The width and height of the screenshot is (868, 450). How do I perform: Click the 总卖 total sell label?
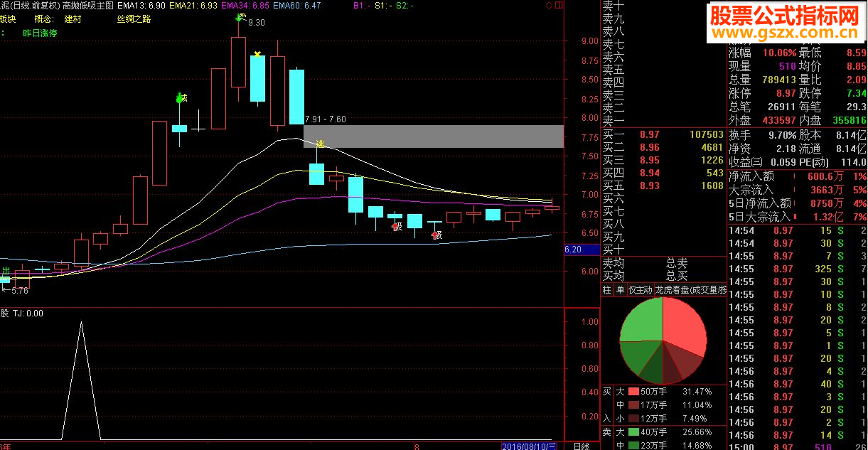click(676, 263)
